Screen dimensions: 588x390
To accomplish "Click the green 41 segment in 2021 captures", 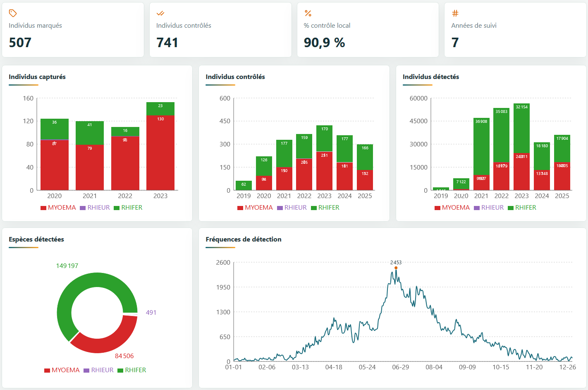I will 90,133.
